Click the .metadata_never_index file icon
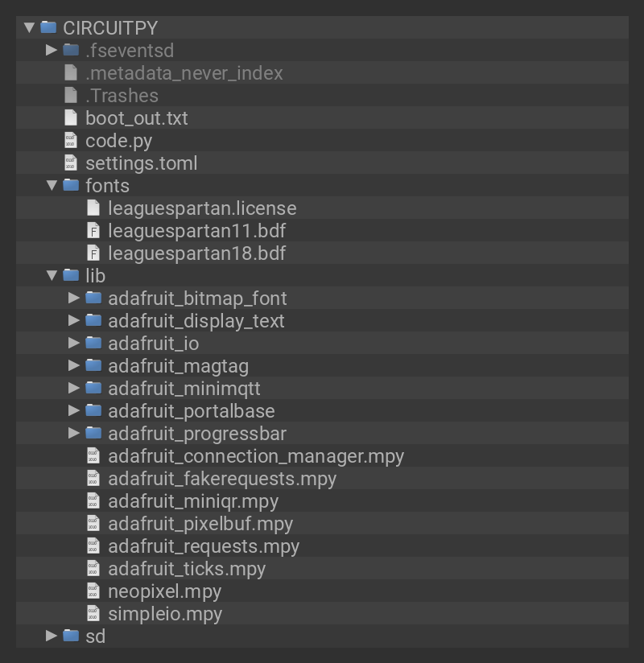This screenshot has height=663, width=644. pos(71,72)
